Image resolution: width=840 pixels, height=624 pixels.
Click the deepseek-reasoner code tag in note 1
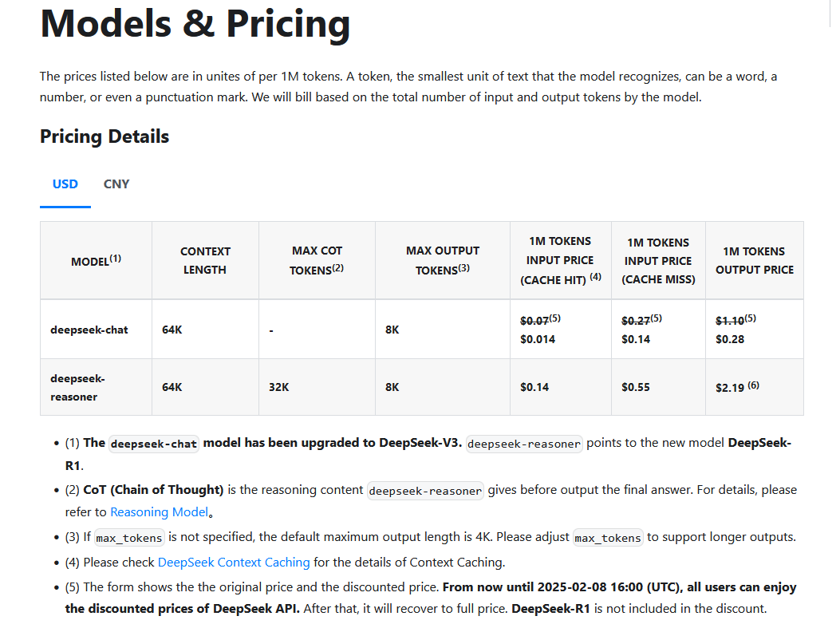point(524,444)
